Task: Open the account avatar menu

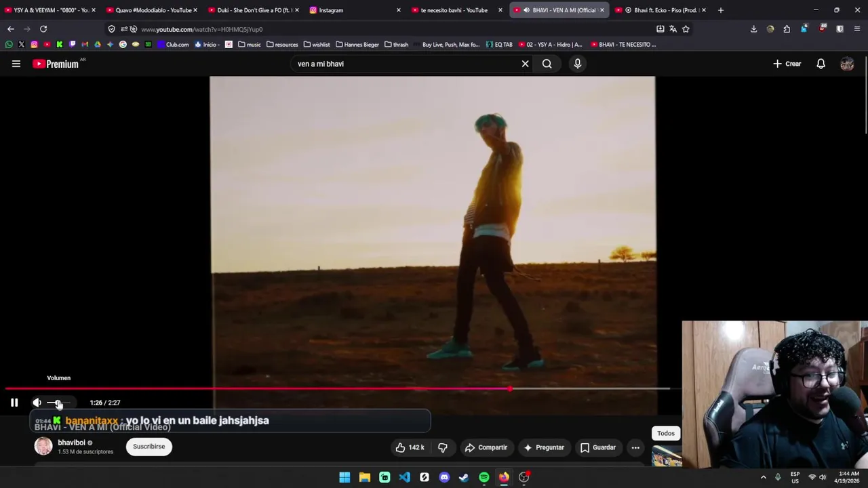Action: coord(847,64)
